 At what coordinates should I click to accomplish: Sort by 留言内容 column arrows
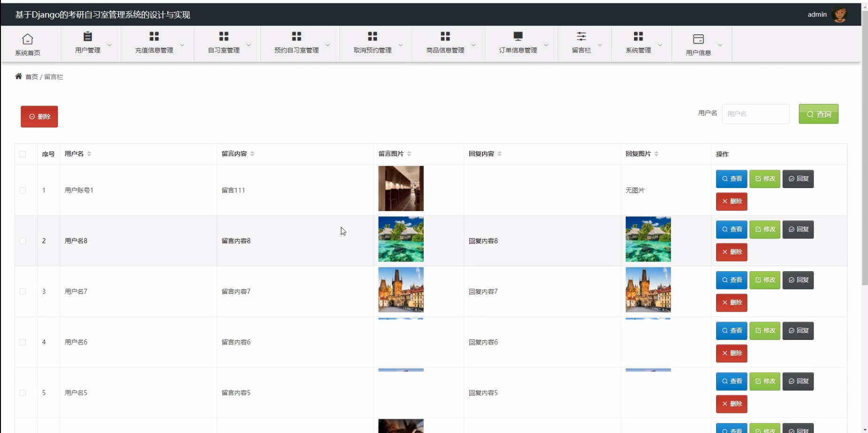[252, 154]
